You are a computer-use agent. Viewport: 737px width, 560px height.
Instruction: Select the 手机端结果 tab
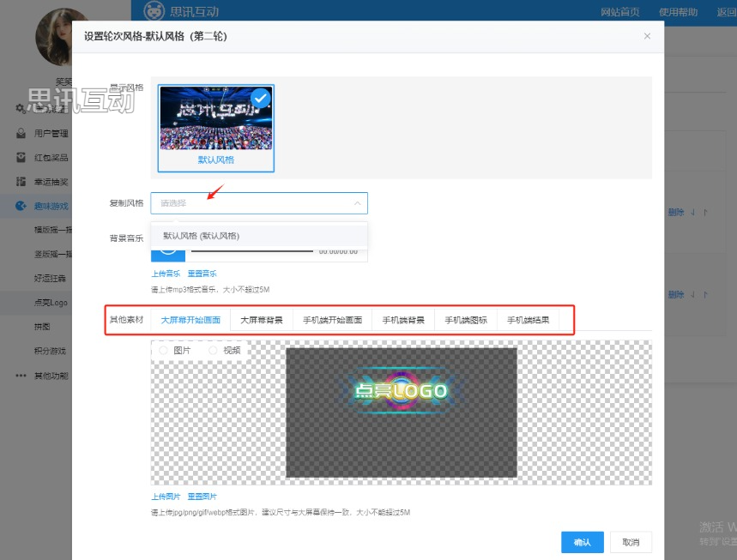coord(529,320)
